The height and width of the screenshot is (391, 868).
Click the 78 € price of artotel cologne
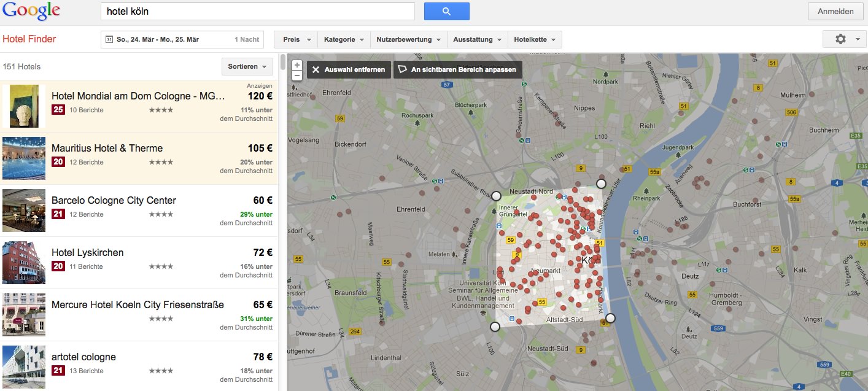pos(263,357)
